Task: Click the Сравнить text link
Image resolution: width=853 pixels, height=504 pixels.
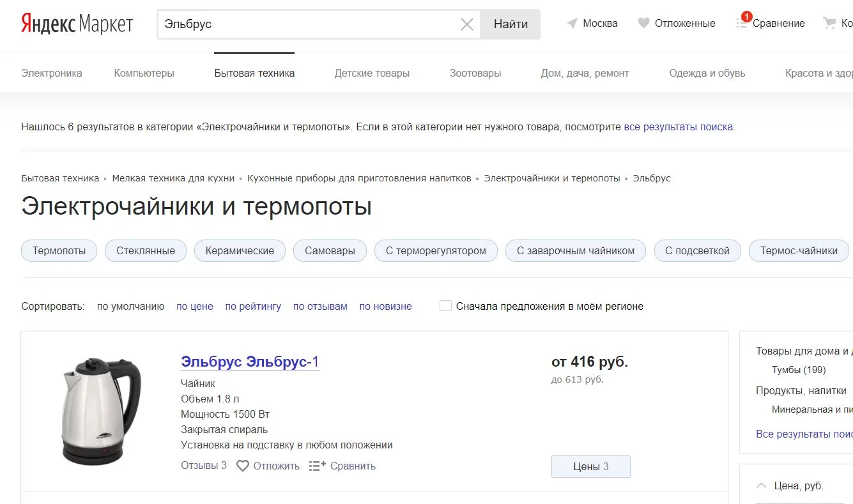Action: [353, 466]
